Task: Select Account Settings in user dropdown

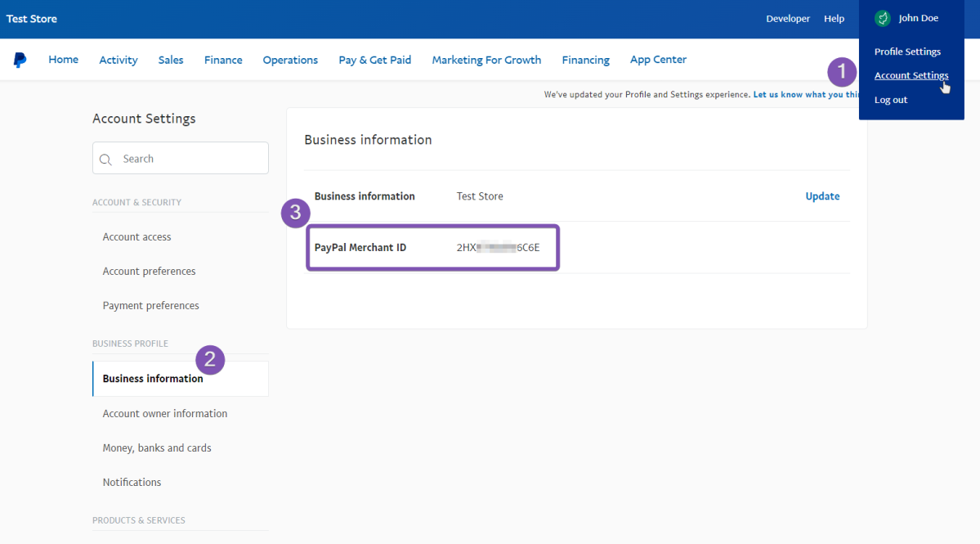Action: (x=911, y=76)
